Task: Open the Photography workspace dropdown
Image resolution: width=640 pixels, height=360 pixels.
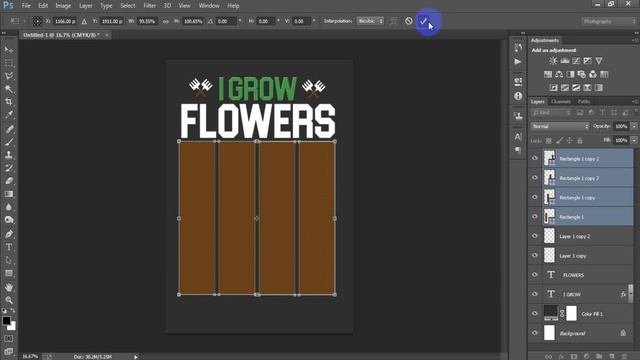Action: 609,21
